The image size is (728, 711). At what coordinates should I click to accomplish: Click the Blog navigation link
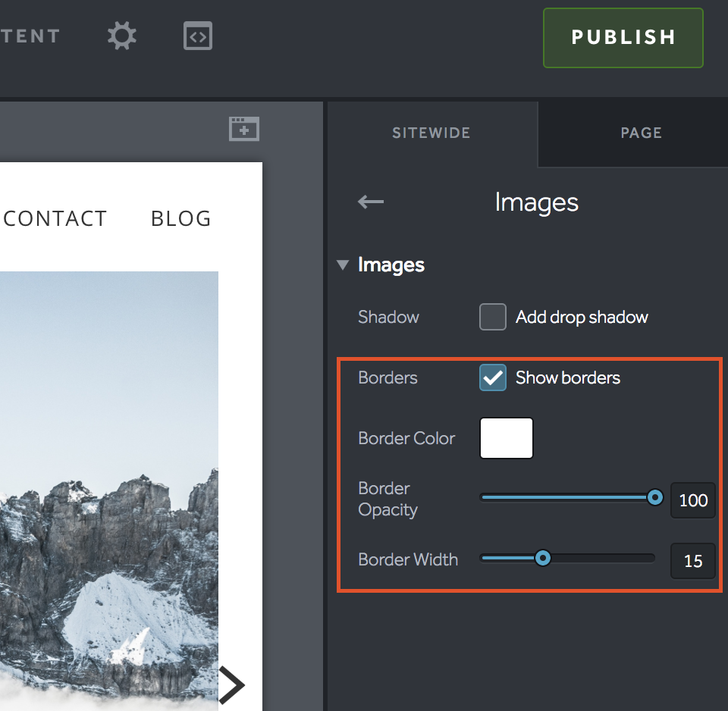pos(181,218)
